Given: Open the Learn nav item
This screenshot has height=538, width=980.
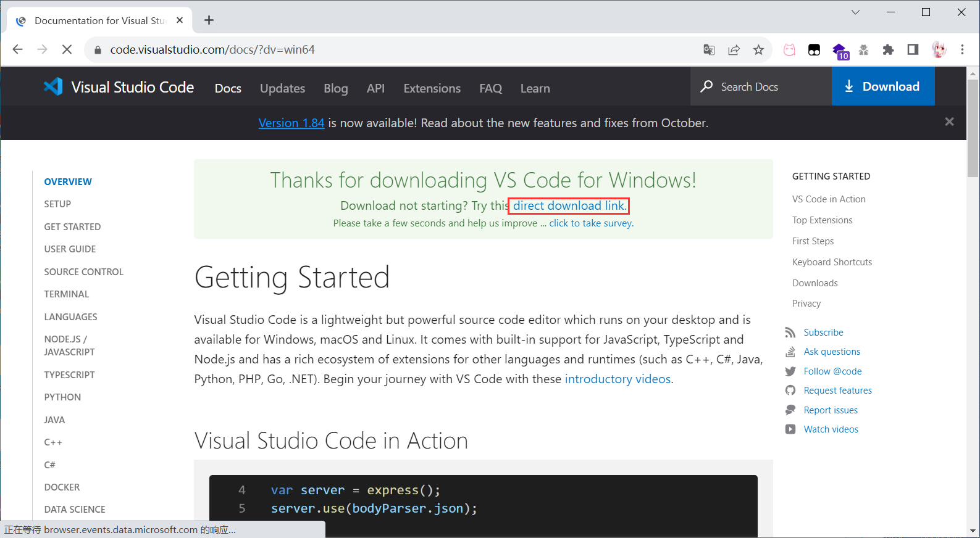Looking at the screenshot, I should 535,88.
